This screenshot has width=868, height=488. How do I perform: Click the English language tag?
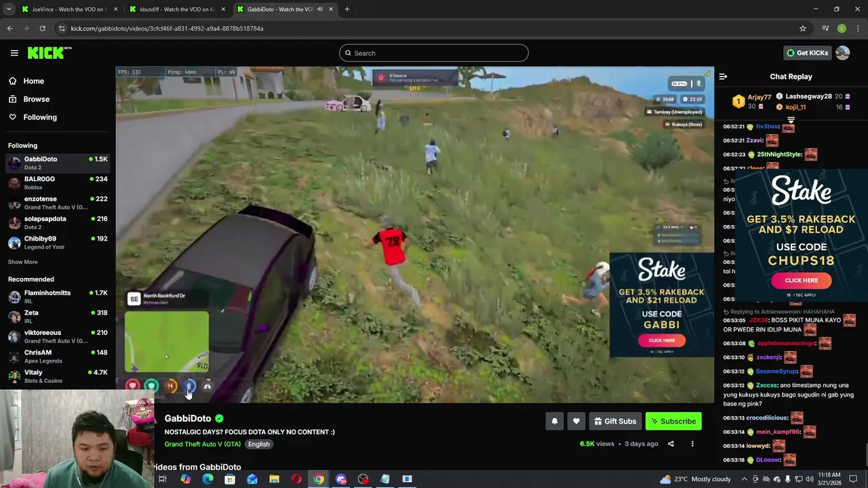[x=258, y=444]
